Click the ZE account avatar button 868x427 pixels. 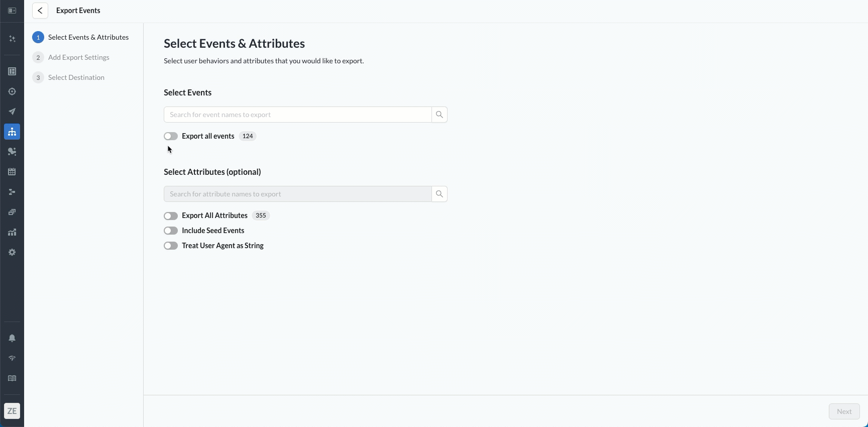(12, 411)
